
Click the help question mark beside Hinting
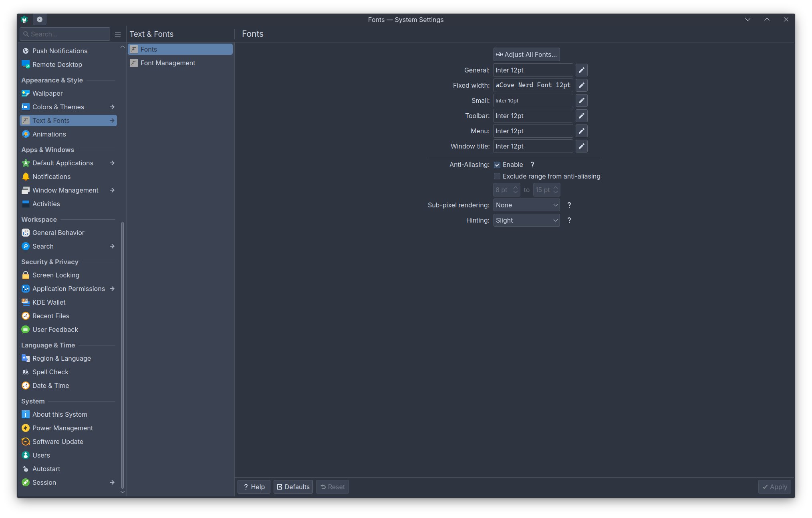(569, 220)
